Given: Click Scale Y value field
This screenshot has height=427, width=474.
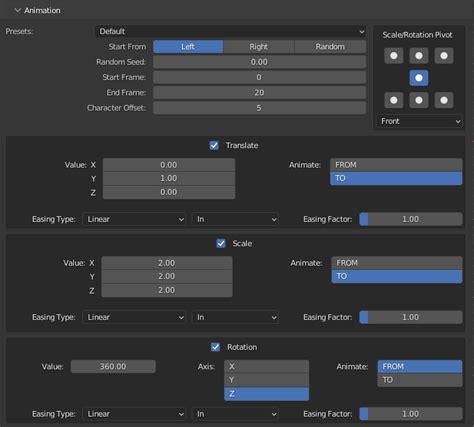Looking at the screenshot, I should point(167,276).
